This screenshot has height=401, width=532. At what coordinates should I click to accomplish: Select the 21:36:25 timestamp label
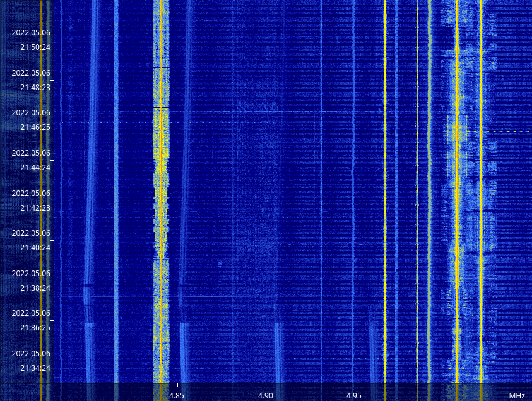(x=35, y=328)
